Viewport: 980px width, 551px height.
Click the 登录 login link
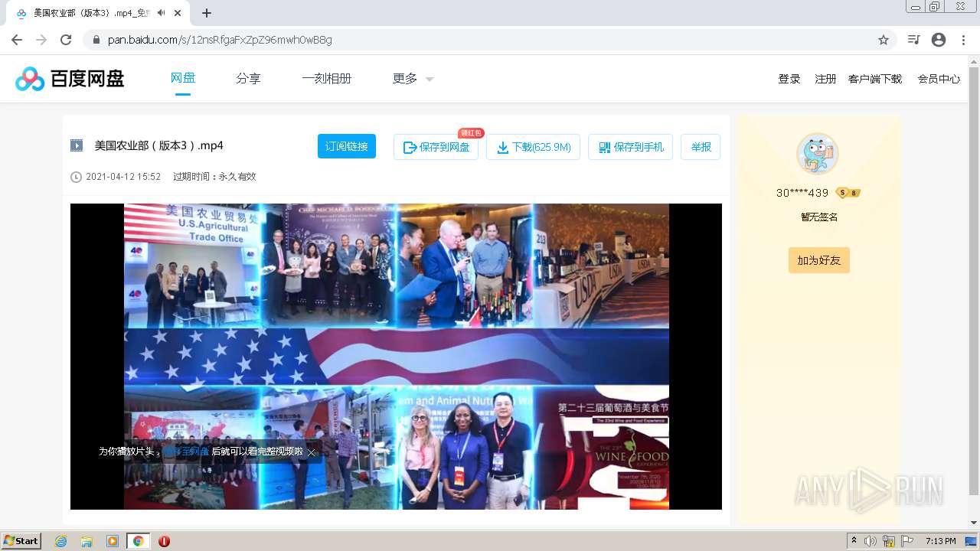point(789,79)
